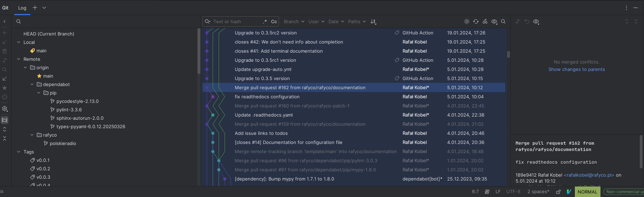This screenshot has height=197, width=644.
Task: Toggle the regex search option
Action: [265, 21]
